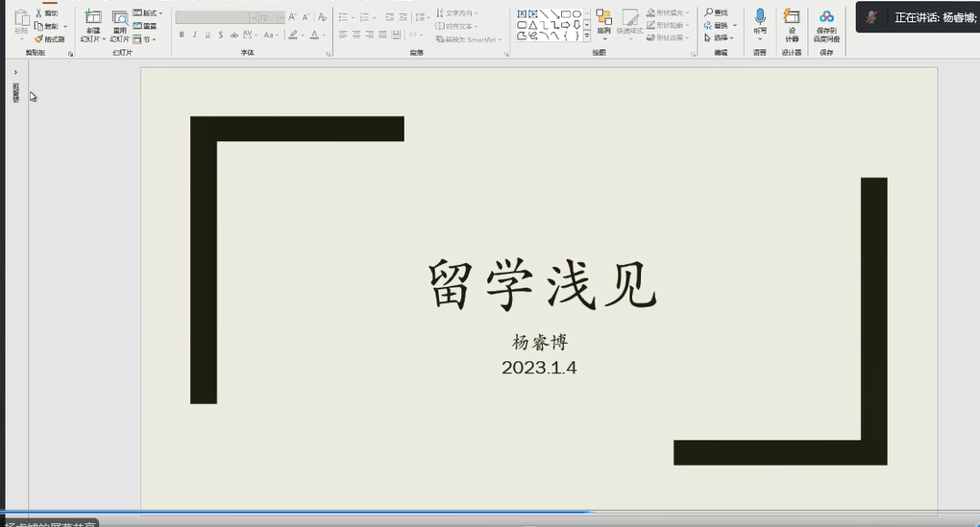
Task: Click the slide title text 留学浅见
Action: click(541, 285)
